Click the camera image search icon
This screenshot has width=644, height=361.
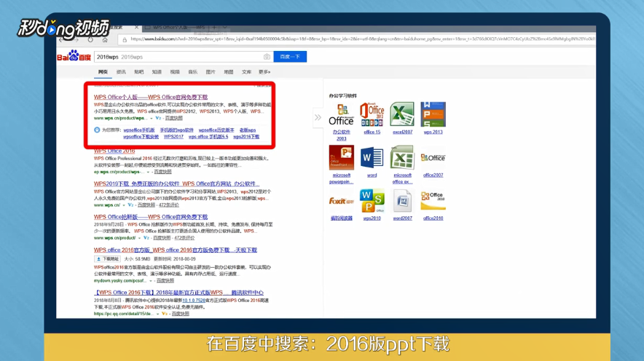(x=267, y=57)
